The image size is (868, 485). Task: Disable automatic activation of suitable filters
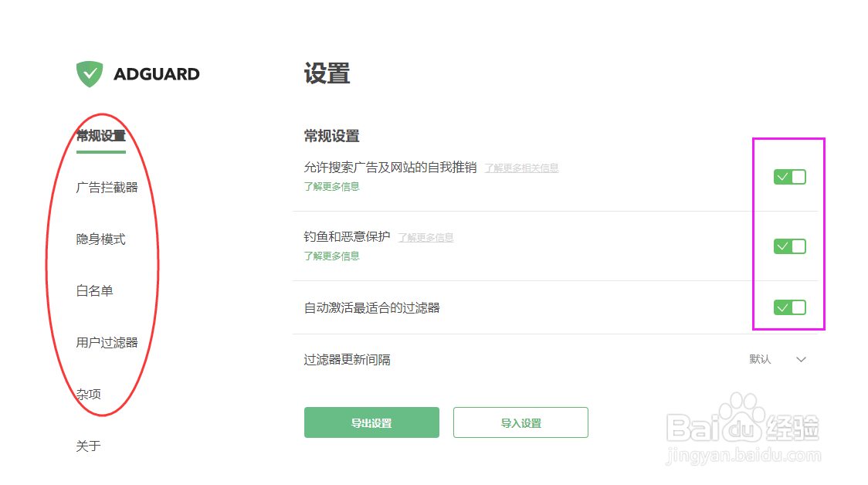788,307
